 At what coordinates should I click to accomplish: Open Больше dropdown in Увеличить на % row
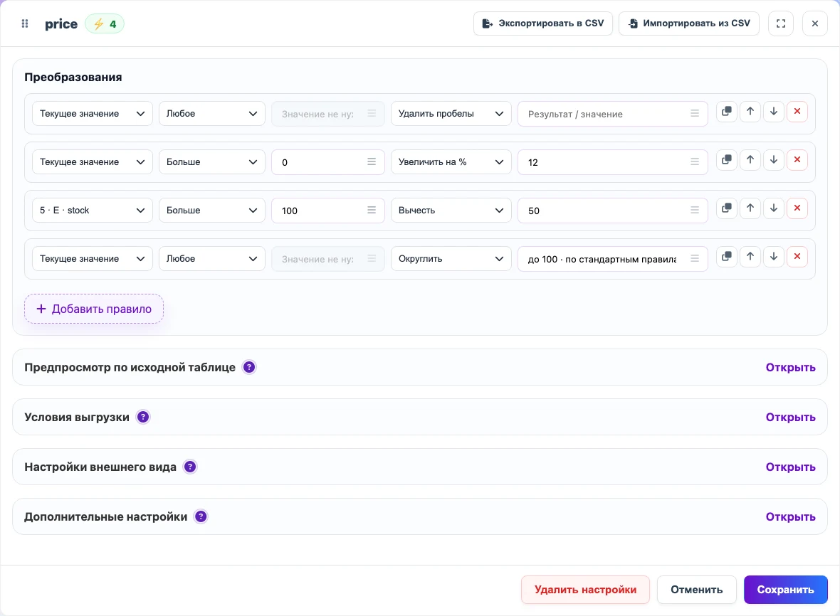pyautogui.click(x=211, y=161)
